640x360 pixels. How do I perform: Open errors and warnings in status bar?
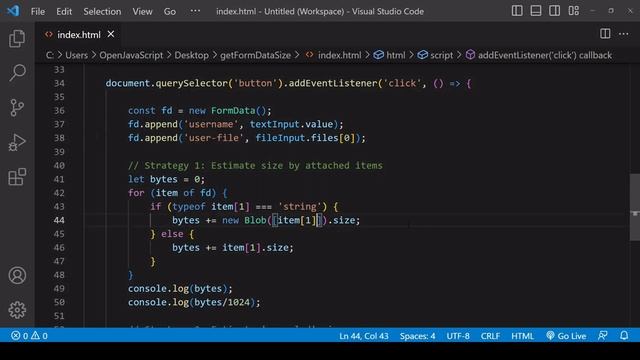pyautogui.click(x=29, y=336)
